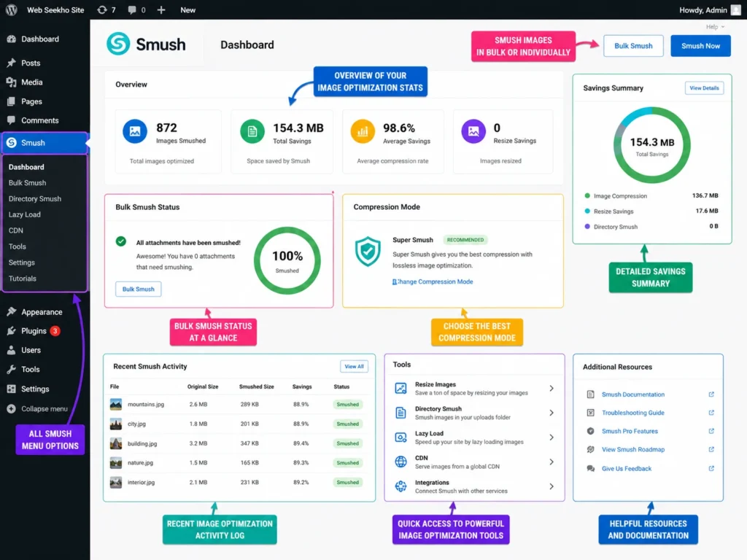Screen dimensions: 747x560
Task: Expand the CDN tool chevron
Action: point(551,462)
